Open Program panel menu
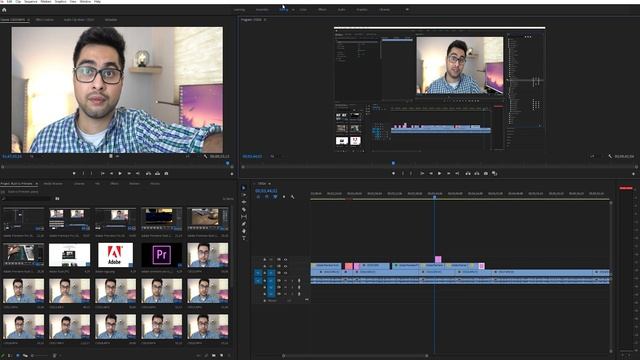The width and height of the screenshot is (640, 360). tap(265, 20)
